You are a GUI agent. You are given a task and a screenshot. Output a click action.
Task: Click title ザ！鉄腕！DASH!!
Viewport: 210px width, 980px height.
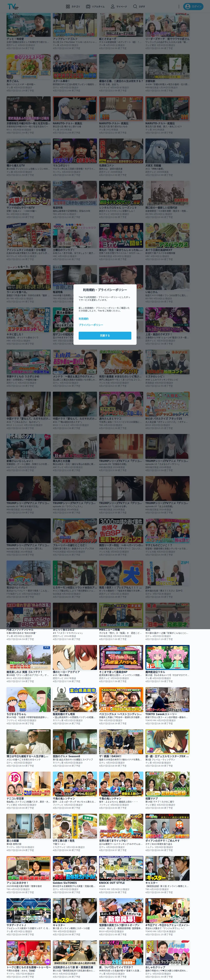point(110,756)
